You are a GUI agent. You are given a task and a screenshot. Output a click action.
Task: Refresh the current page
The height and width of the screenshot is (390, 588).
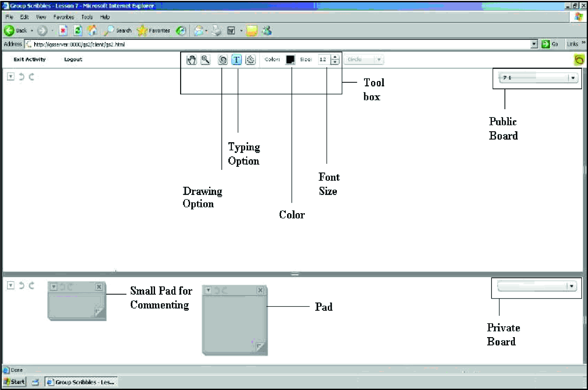tap(78, 30)
